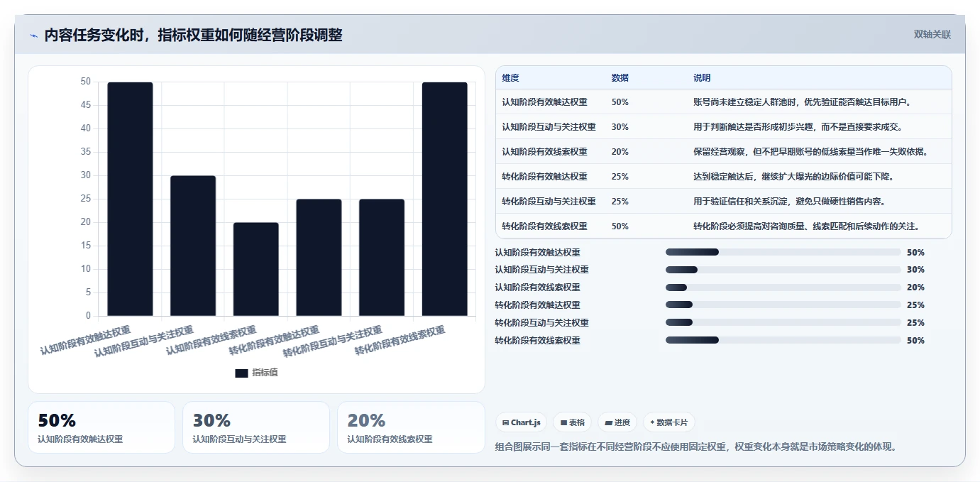Click the blue icon beside the header title

33,35
